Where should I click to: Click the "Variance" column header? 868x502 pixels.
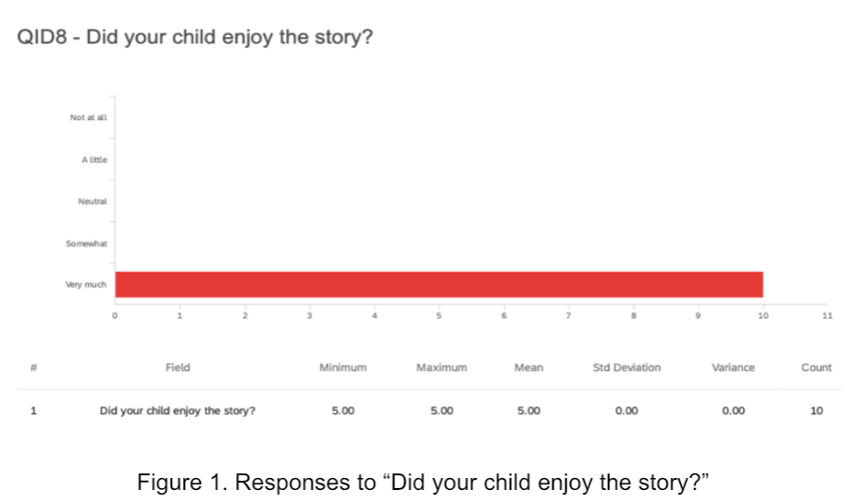coord(733,367)
